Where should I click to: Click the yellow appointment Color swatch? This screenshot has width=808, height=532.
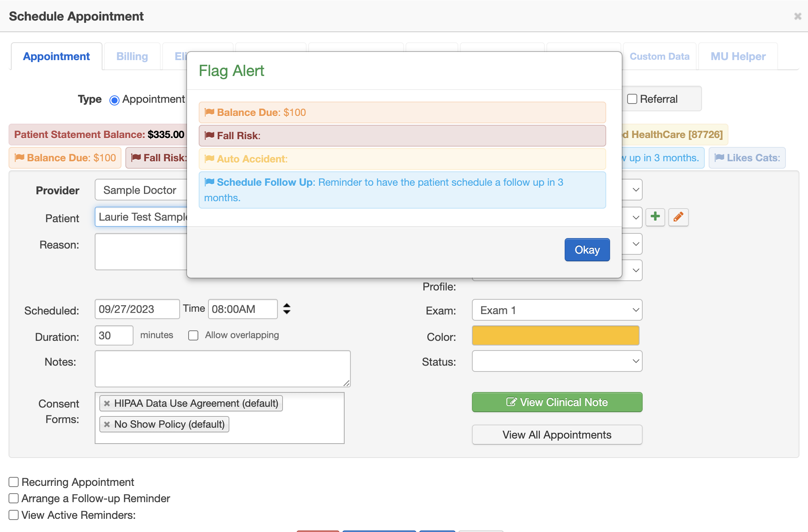(556, 335)
